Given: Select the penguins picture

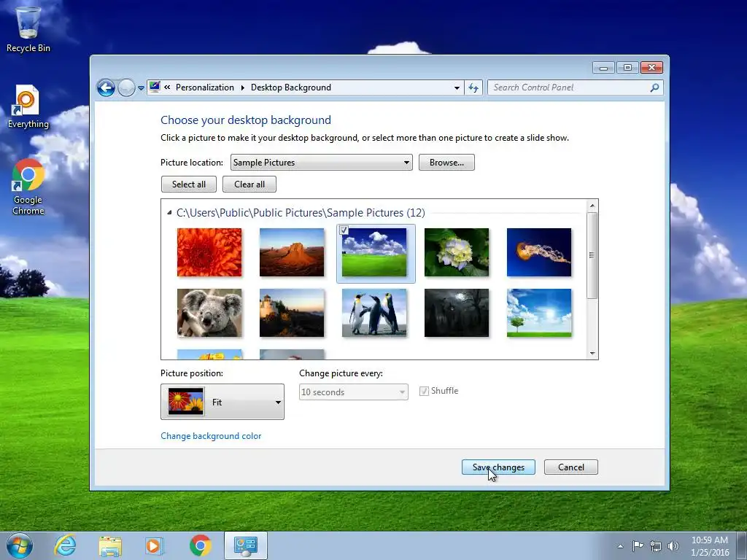Looking at the screenshot, I should click(374, 313).
